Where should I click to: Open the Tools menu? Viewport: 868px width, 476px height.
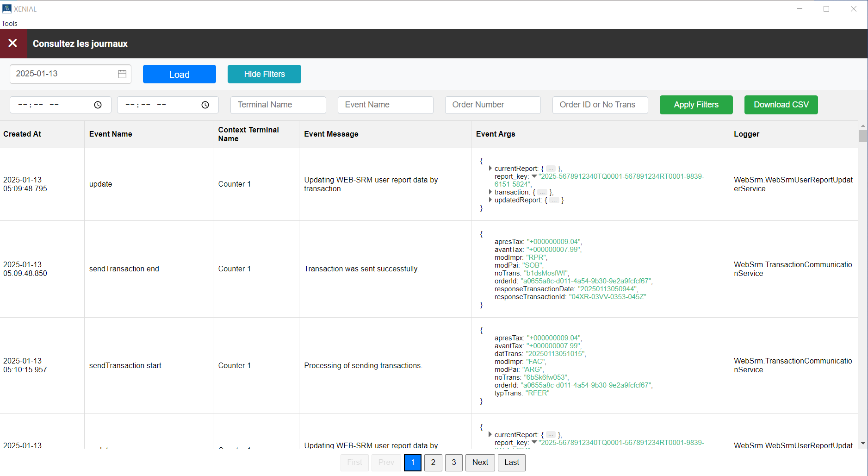click(10, 24)
